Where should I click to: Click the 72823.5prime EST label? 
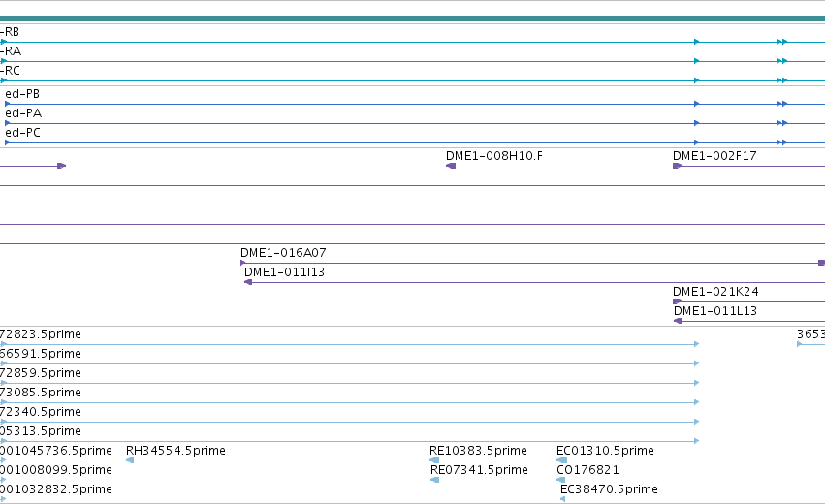[x=41, y=334]
